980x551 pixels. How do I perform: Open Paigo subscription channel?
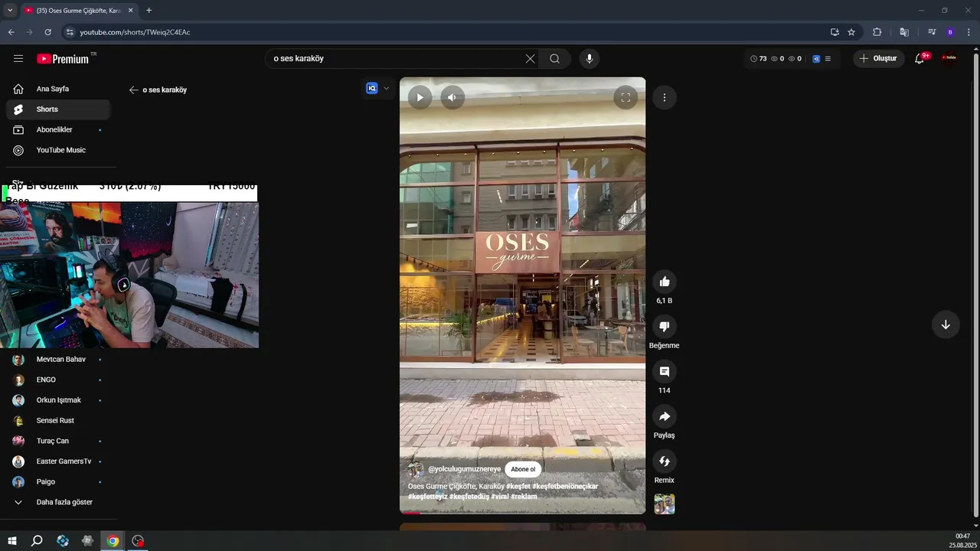tap(58, 482)
